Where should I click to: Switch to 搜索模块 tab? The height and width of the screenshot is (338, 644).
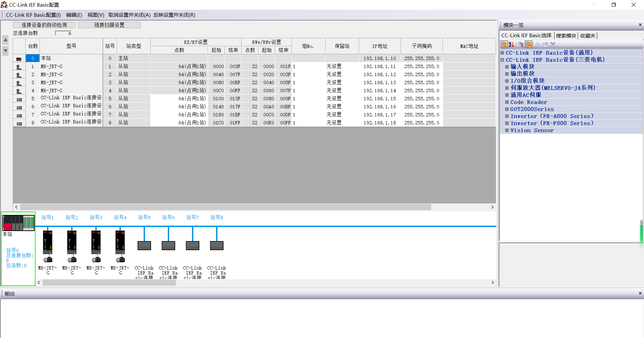[566, 36]
